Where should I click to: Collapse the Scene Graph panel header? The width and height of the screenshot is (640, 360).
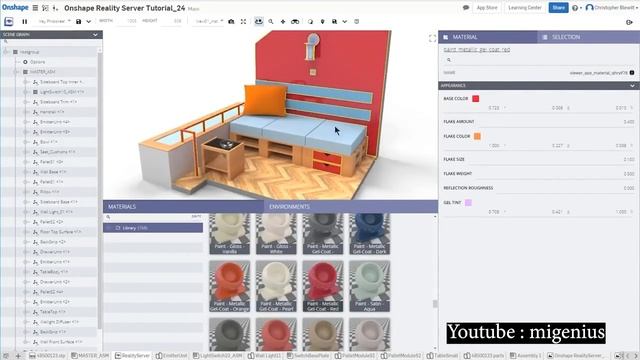pyautogui.click(x=95, y=35)
